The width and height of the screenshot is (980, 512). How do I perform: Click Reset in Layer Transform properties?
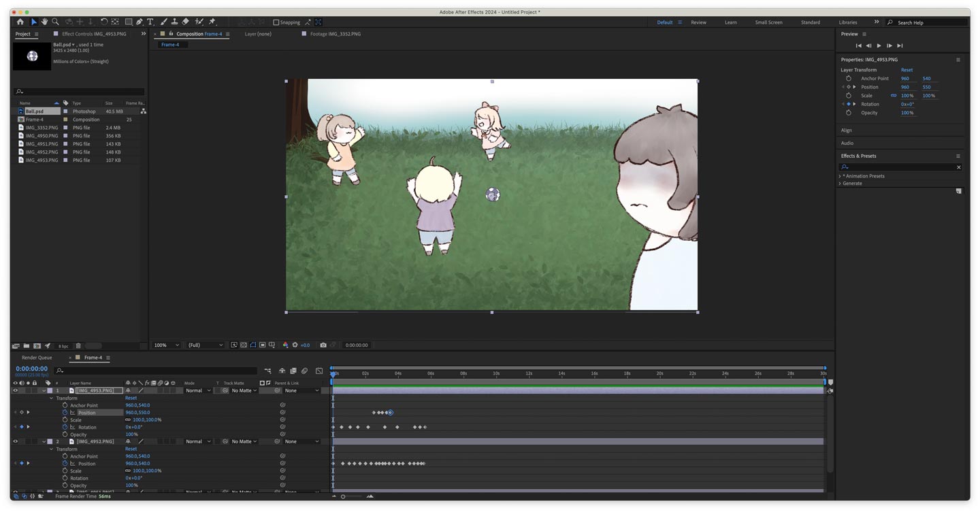pyautogui.click(x=906, y=70)
